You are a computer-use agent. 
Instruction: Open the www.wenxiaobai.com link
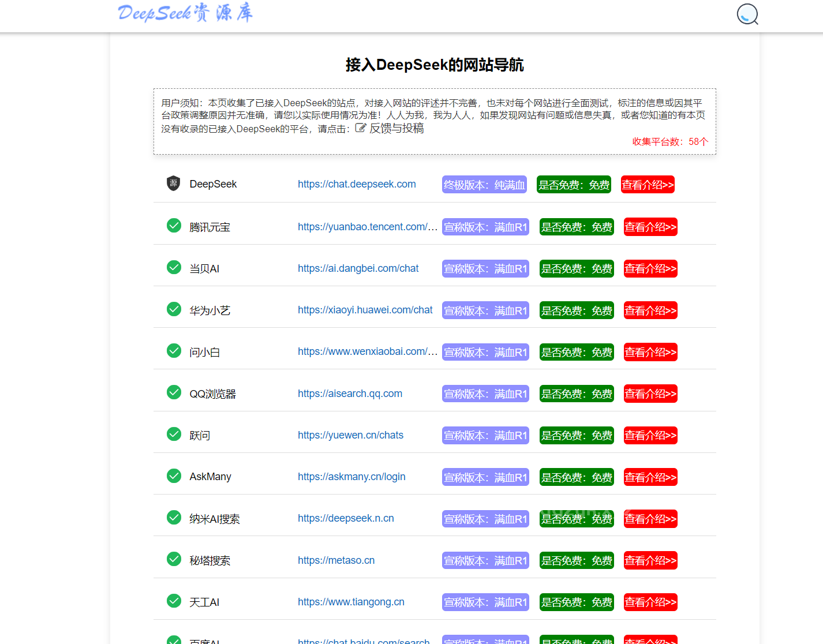pos(368,351)
